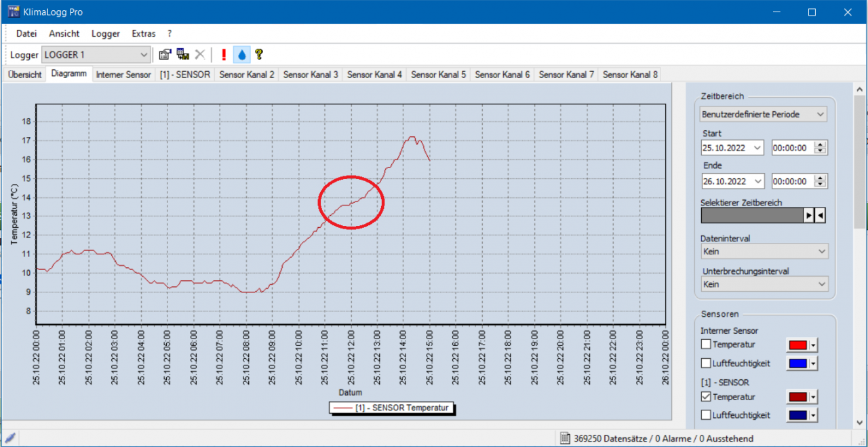
Task: Click red color swatch for Interner Sensor Temperatur
Action: (x=797, y=345)
